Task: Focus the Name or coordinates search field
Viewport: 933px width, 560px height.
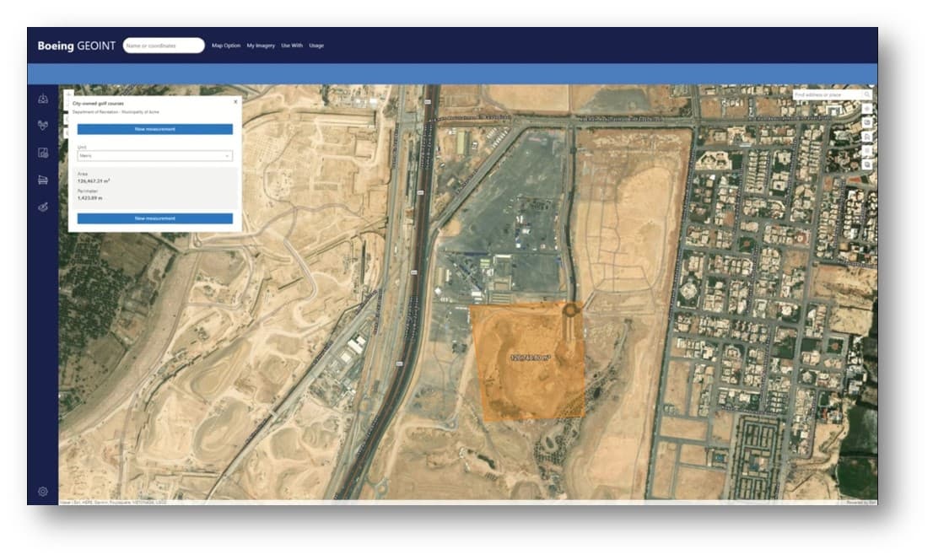Action: coord(164,46)
